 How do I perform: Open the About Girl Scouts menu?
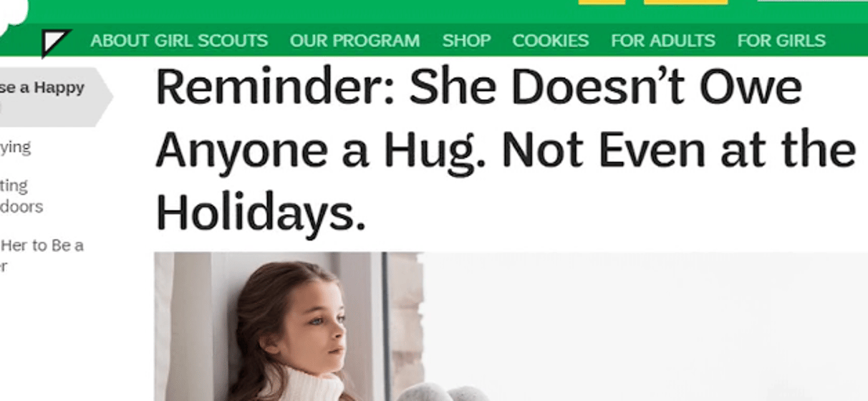(179, 41)
